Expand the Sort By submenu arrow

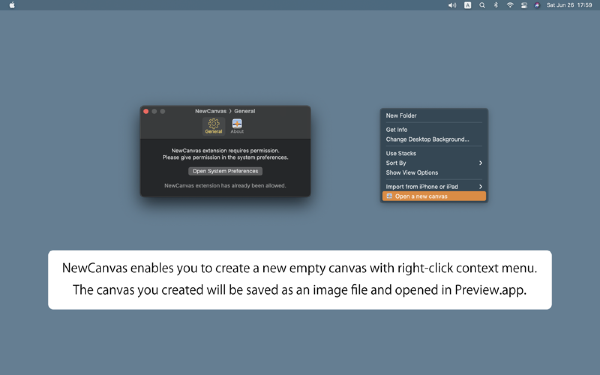click(x=480, y=163)
